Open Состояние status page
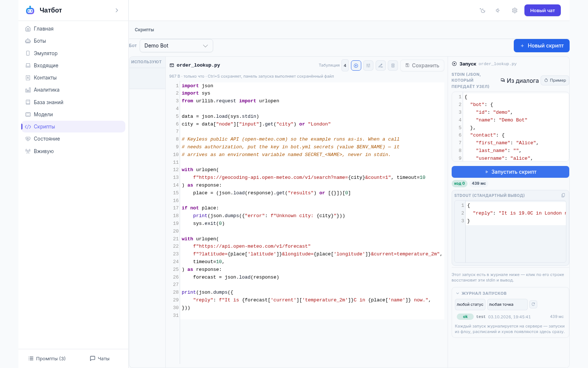The height and width of the screenshot is (368, 588). (x=73, y=139)
